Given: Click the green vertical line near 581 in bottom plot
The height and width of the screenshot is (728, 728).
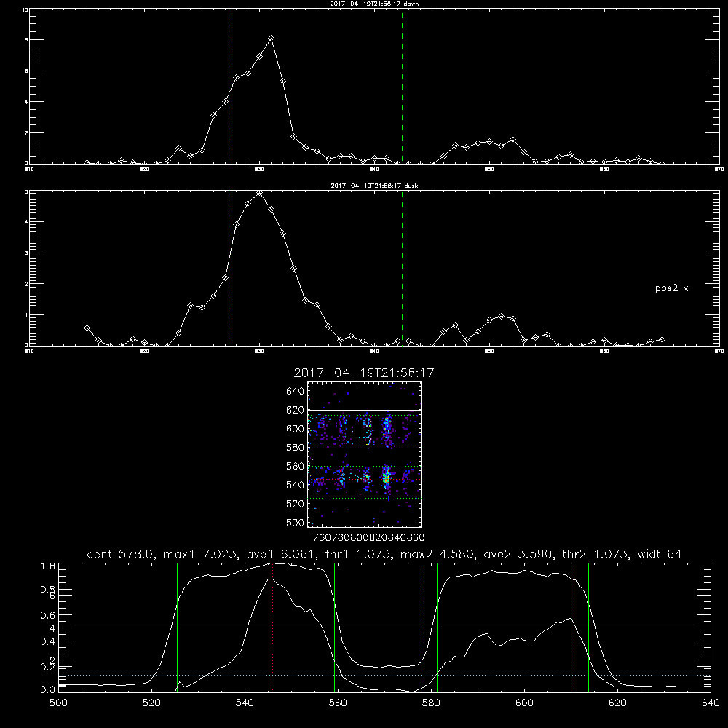Looking at the screenshot, I should pos(437,627).
